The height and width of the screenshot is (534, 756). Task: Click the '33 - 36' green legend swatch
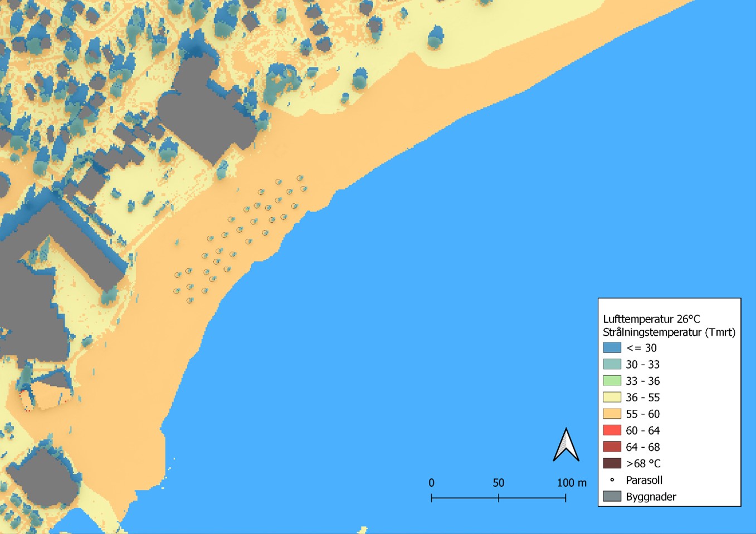click(x=612, y=381)
